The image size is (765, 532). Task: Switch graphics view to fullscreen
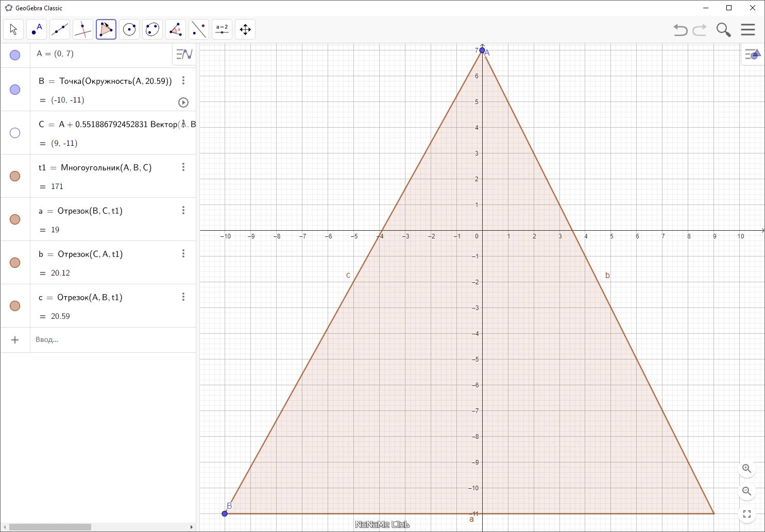747,514
